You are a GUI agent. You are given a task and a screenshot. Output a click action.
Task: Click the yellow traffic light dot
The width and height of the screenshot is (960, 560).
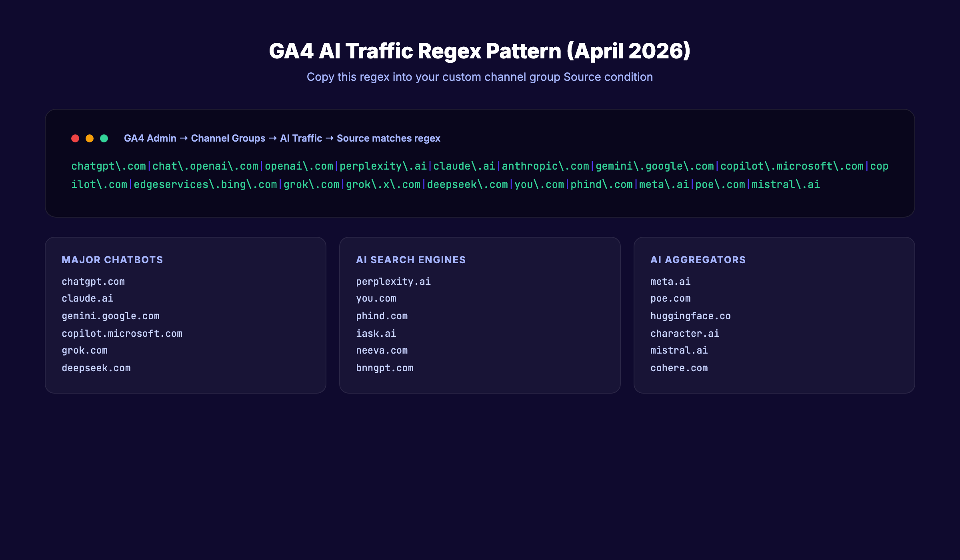90,138
